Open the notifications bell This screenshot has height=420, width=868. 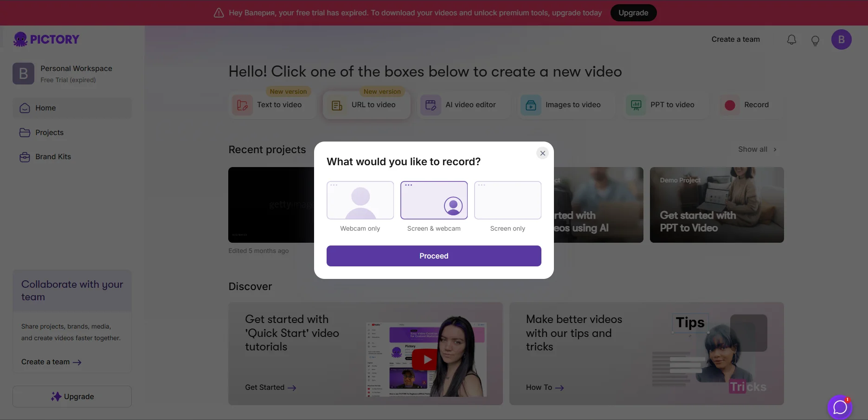(x=791, y=40)
